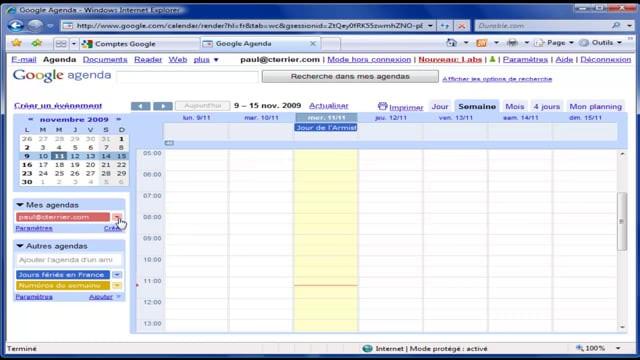Click the green Labs flask icon
This screenshot has height=360, width=640.
pos(492,60)
